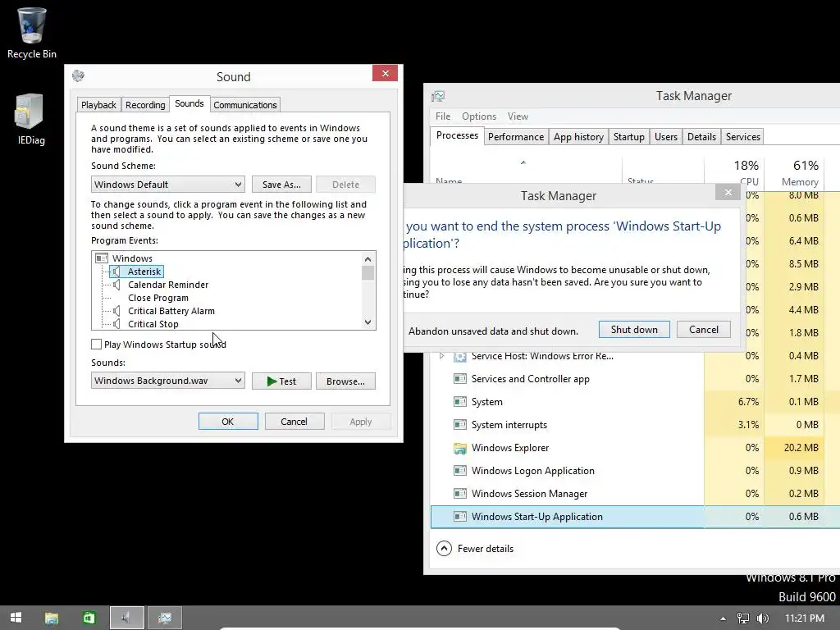Switch to the Communications tab
This screenshot has width=840, height=630.
244,105
